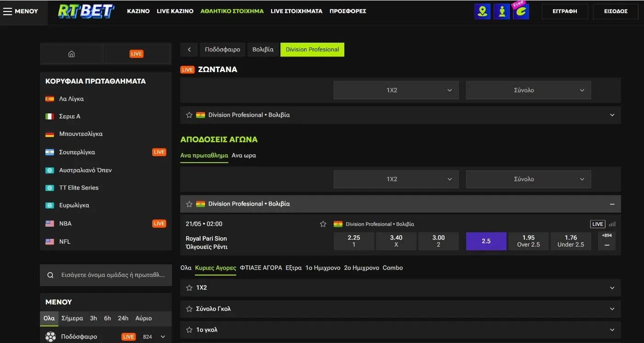Star the 1X2 market
Viewport: 644px width, 343px height.
(x=189, y=288)
